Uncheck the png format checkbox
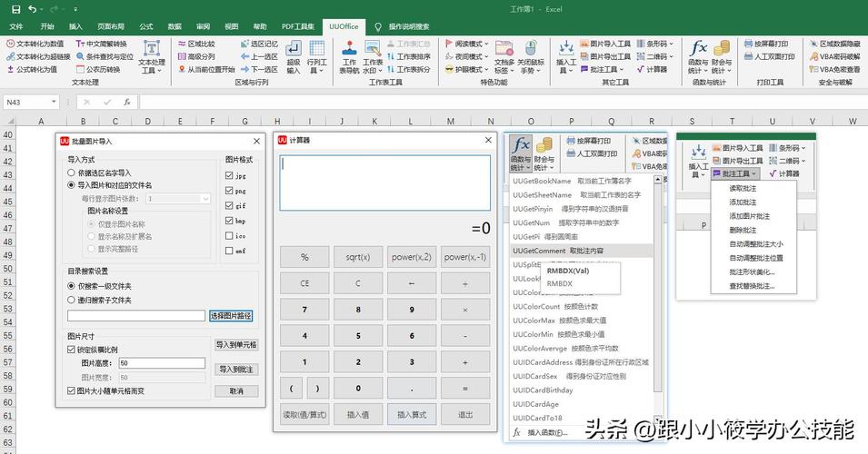The width and height of the screenshot is (868, 454). point(229,191)
